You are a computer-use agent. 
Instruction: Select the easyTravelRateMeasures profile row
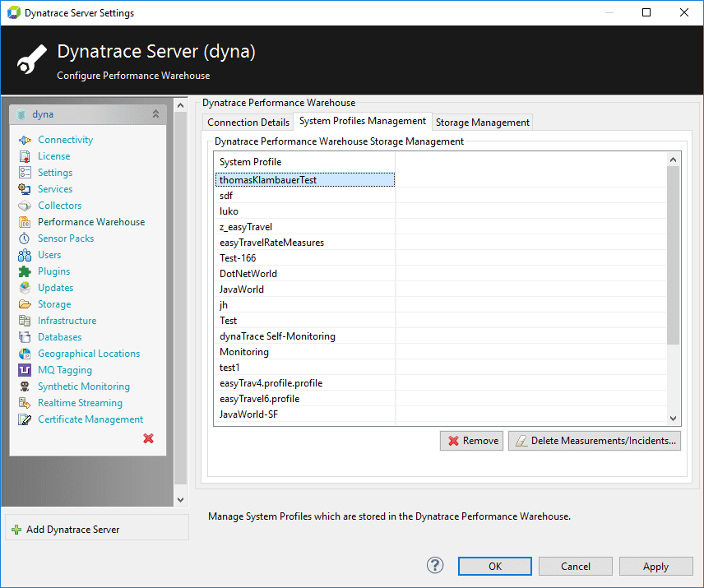305,243
